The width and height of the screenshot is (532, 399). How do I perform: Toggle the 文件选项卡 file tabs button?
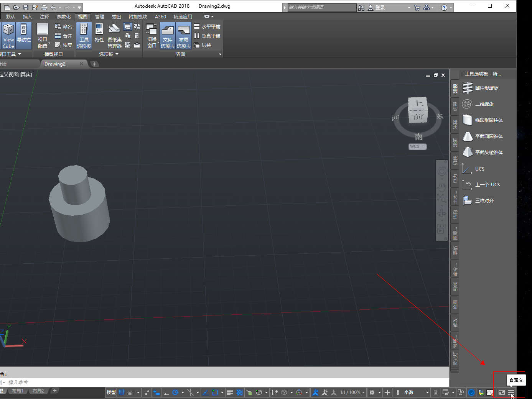click(168, 35)
